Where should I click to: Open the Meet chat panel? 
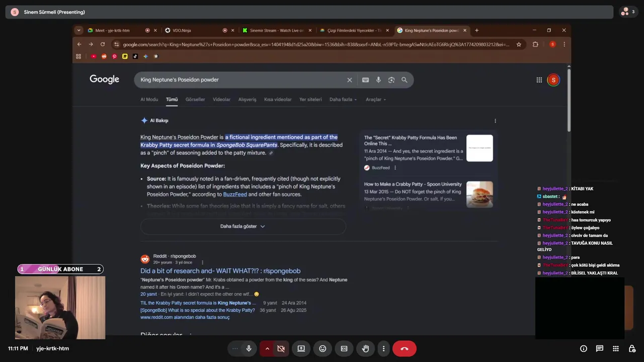pos(600,348)
